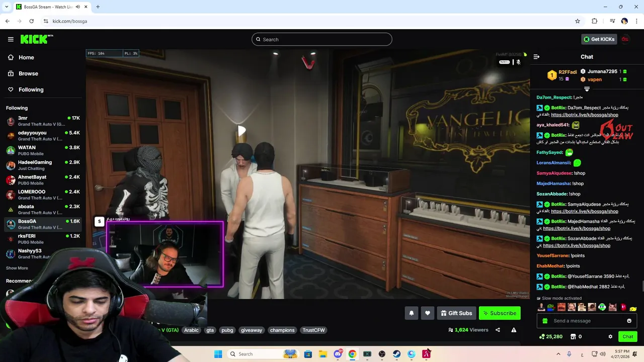Screen dimensions: 644x362
Task: Share the stream with the share icon
Action: click(498, 330)
